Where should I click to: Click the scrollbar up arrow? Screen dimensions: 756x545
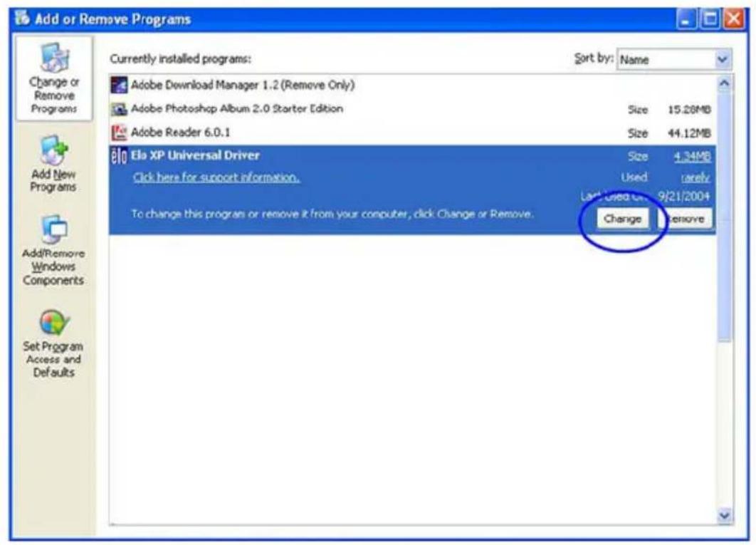[724, 83]
